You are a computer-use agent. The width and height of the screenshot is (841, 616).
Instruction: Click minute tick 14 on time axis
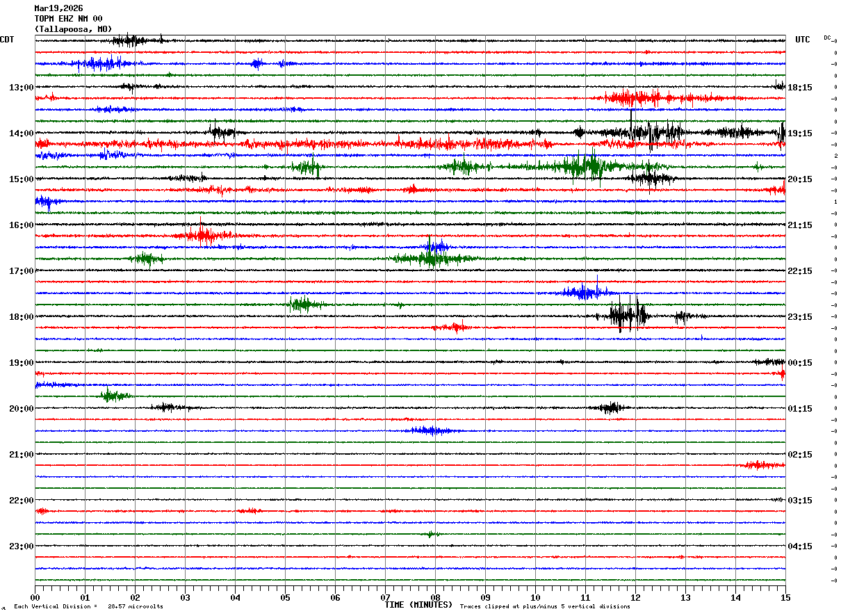(736, 597)
